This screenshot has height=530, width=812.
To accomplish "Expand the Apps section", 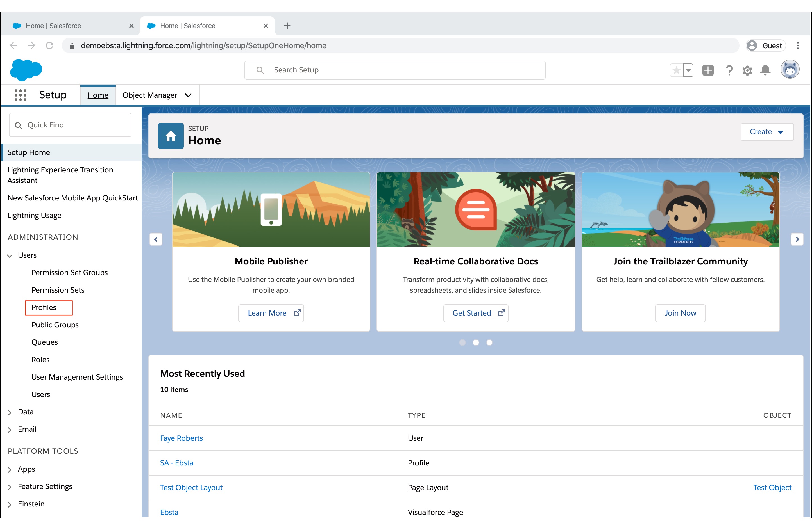I will (x=10, y=470).
